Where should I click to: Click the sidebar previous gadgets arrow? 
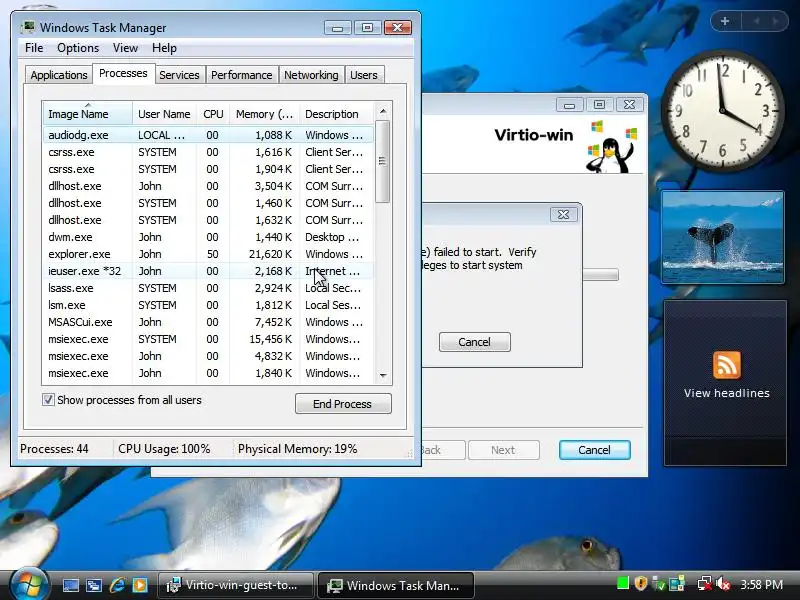(x=756, y=21)
